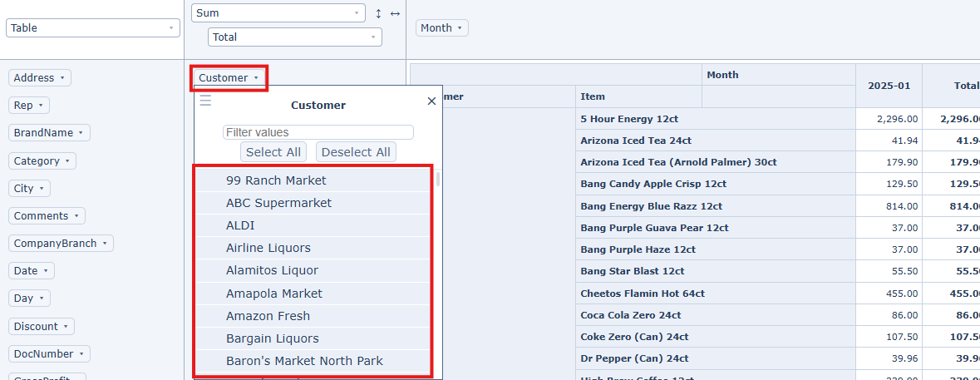Click the Select All button
Viewport: 980px width, 380px height.
(x=273, y=152)
